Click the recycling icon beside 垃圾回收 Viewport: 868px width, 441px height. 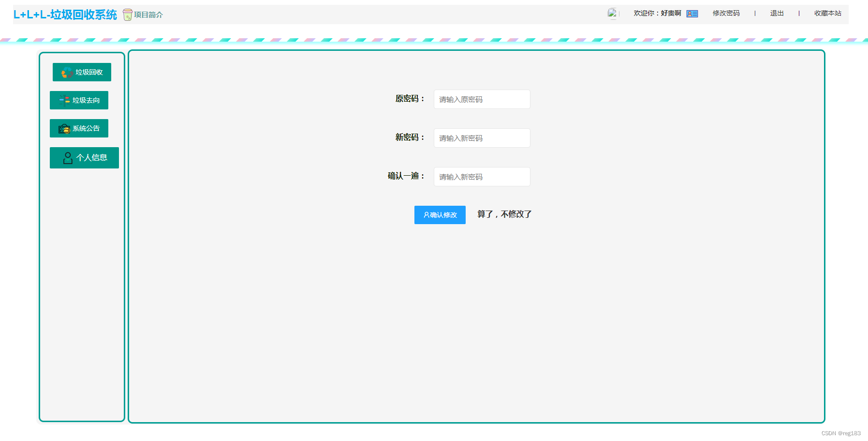pyautogui.click(x=67, y=73)
